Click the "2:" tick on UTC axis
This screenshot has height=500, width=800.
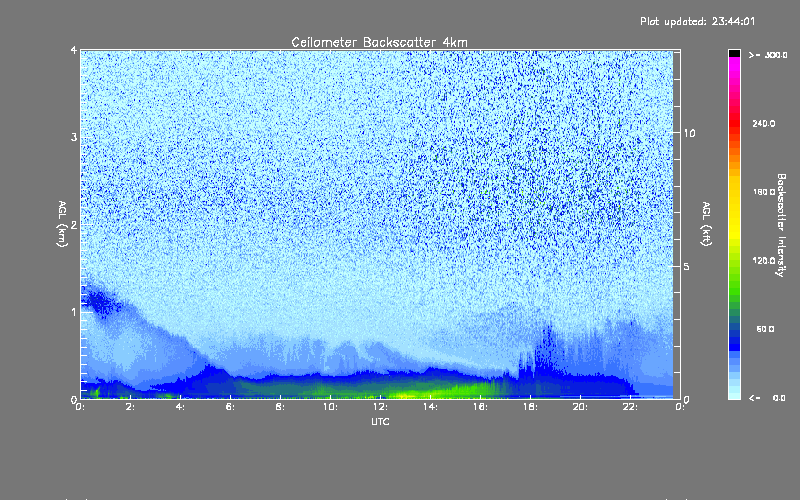(130, 407)
